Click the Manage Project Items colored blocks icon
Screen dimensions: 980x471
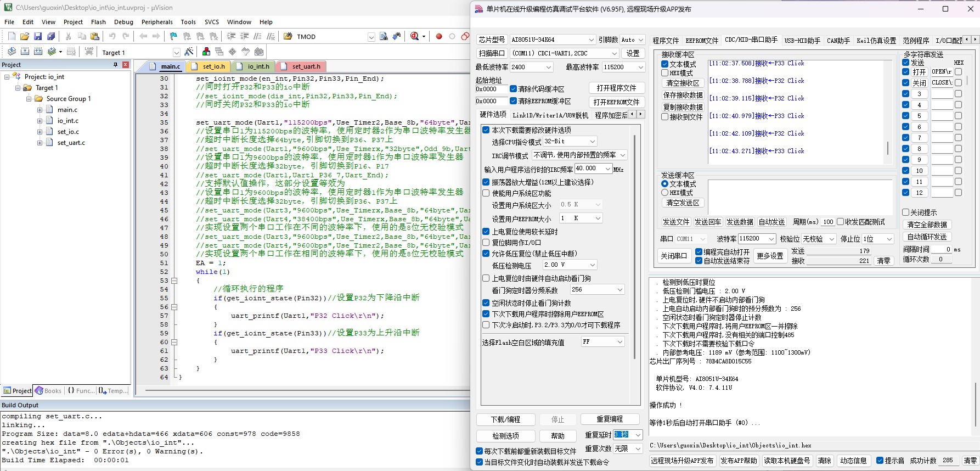[x=206, y=52]
